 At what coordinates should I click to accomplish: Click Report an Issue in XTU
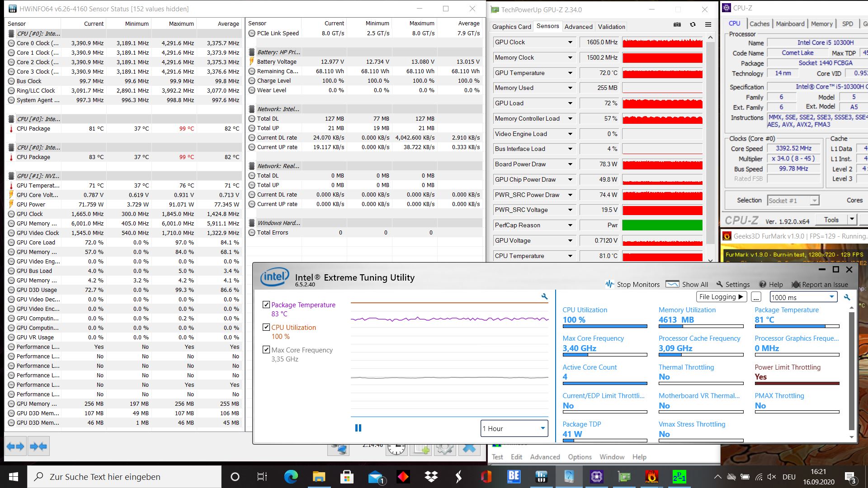(819, 284)
